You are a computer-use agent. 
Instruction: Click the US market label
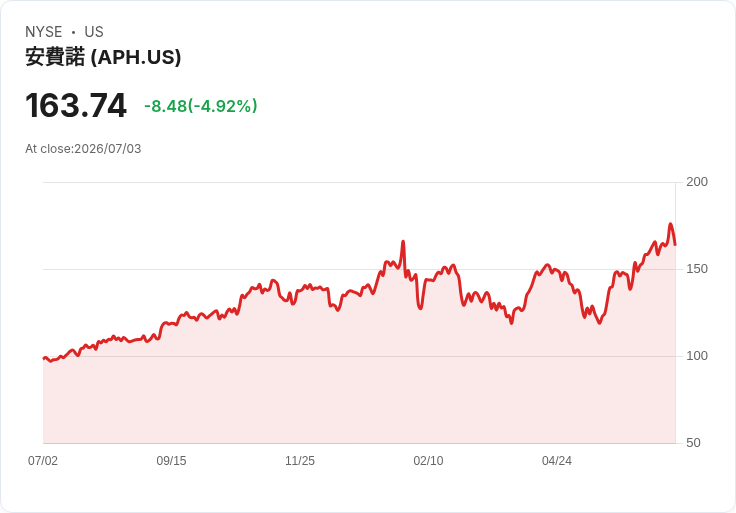pos(94,32)
